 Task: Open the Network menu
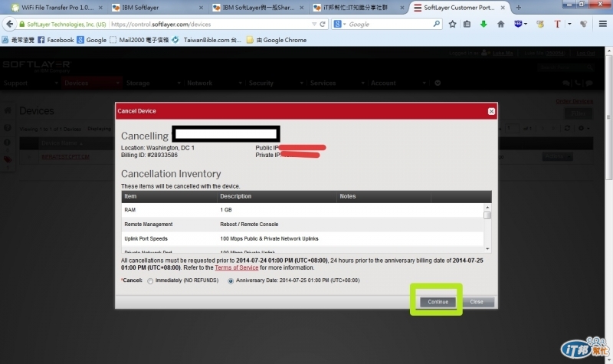(x=215, y=83)
